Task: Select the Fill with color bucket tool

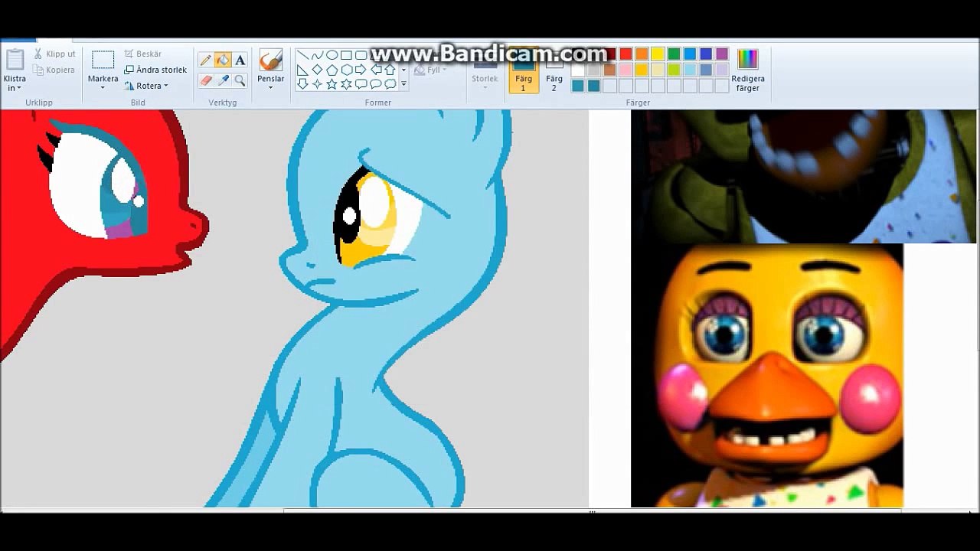Action: coord(223,60)
